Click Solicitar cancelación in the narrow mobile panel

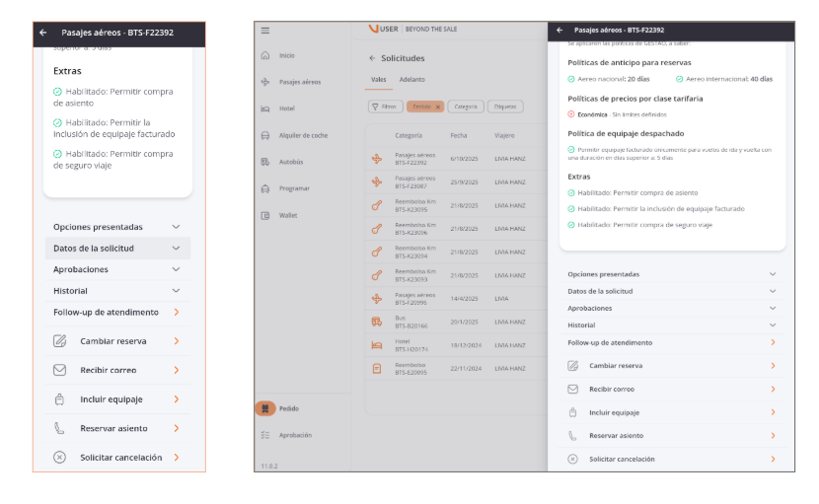pyautogui.click(x=116, y=458)
